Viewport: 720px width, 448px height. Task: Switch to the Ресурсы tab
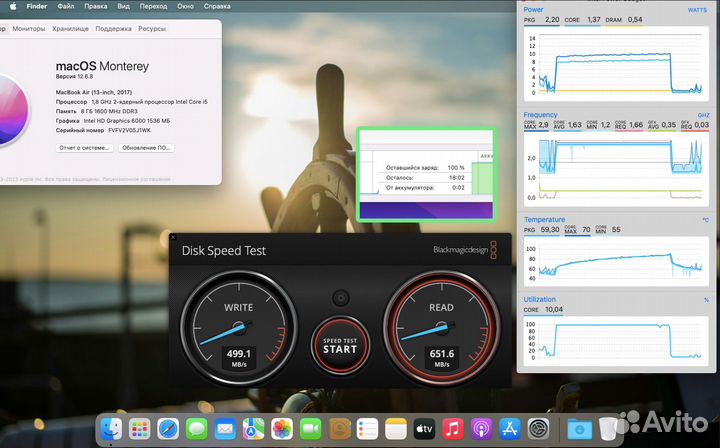(152, 28)
